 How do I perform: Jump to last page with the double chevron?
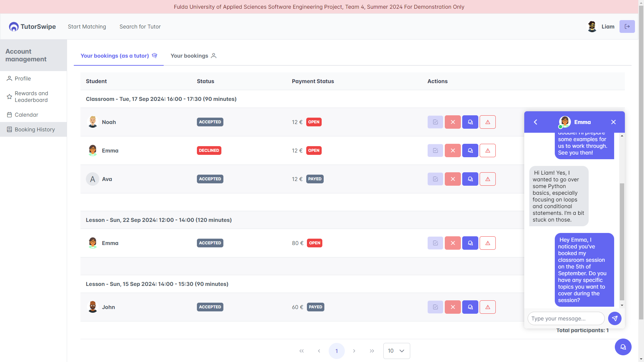372,351
